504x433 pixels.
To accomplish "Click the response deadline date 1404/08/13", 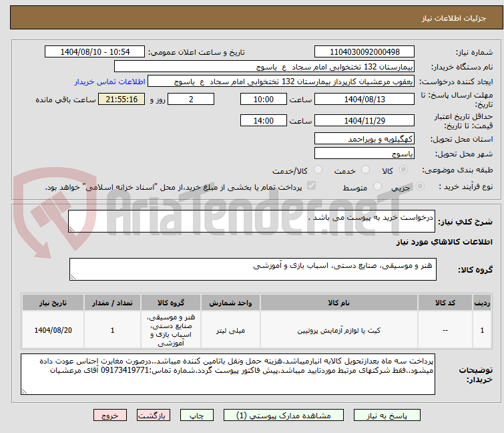I will 364,99.
